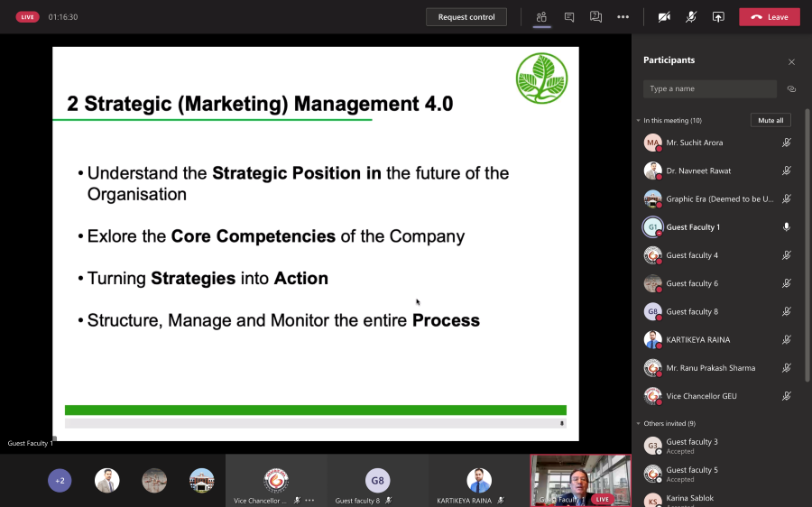Screen dimensions: 812x507
Task: Select KARTIKEYA RAINA in participant list
Action: (x=697, y=340)
